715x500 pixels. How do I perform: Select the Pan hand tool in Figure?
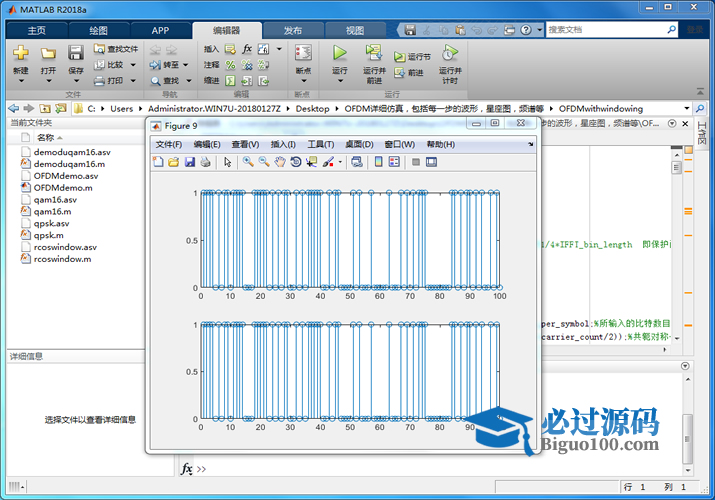pyautogui.click(x=280, y=162)
